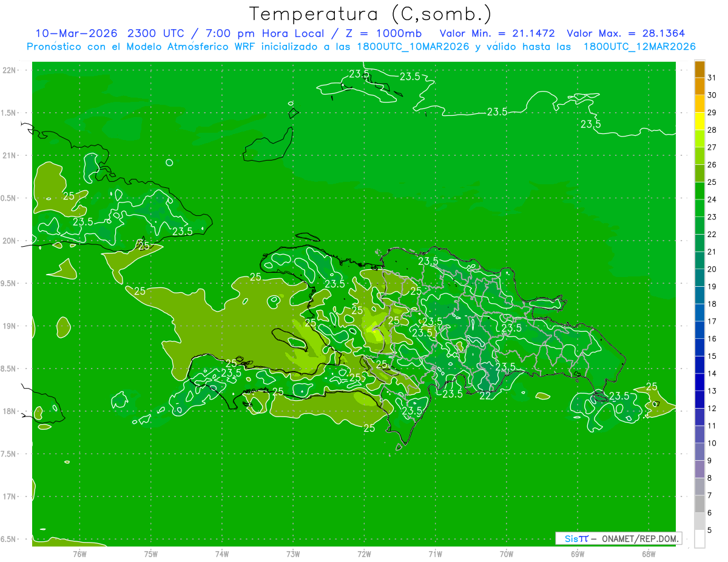
Task: Click the '70W' longitude label
Action: tap(507, 554)
